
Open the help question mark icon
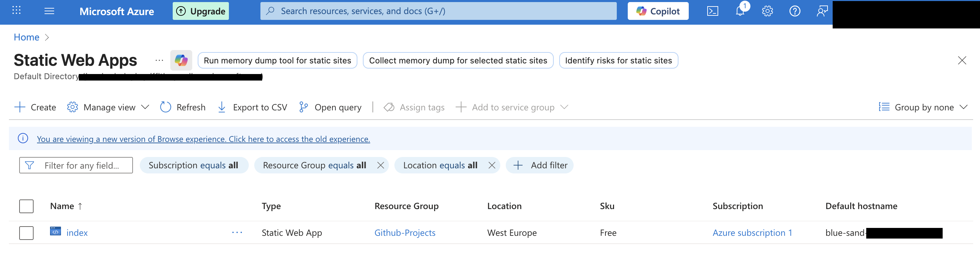click(x=795, y=11)
